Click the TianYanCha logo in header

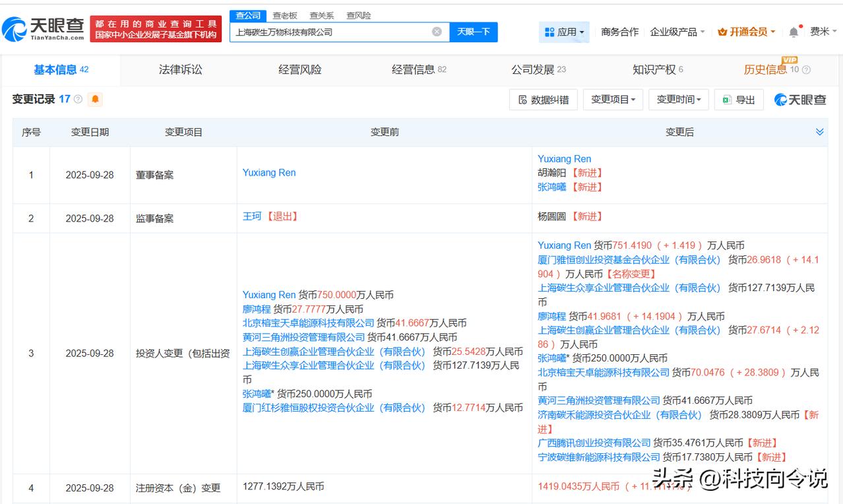point(44,28)
